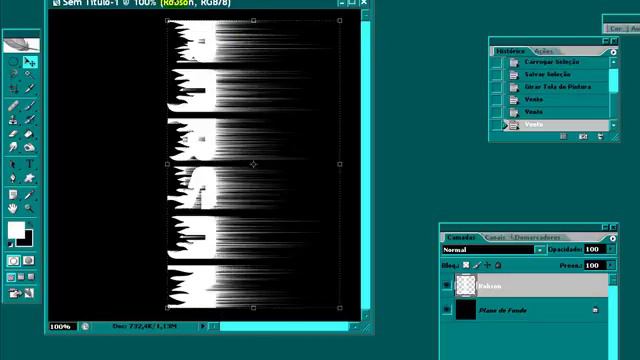This screenshot has width=640, height=360.
Task: Select the Brush tool
Action: pos(29,106)
